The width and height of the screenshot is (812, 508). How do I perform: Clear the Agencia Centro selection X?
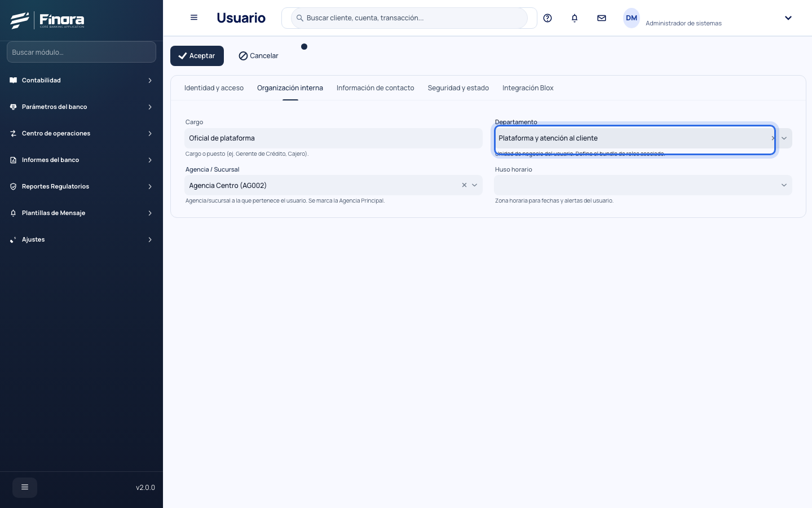pyautogui.click(x=464, y=185)
